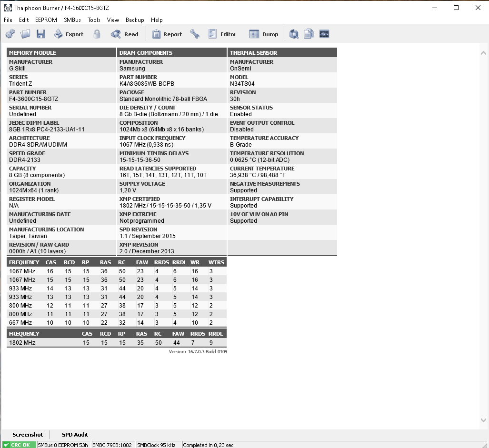Click the Samsung manufacturer value
This screenshot has height=448, width=489.
[x=132, y=68]
